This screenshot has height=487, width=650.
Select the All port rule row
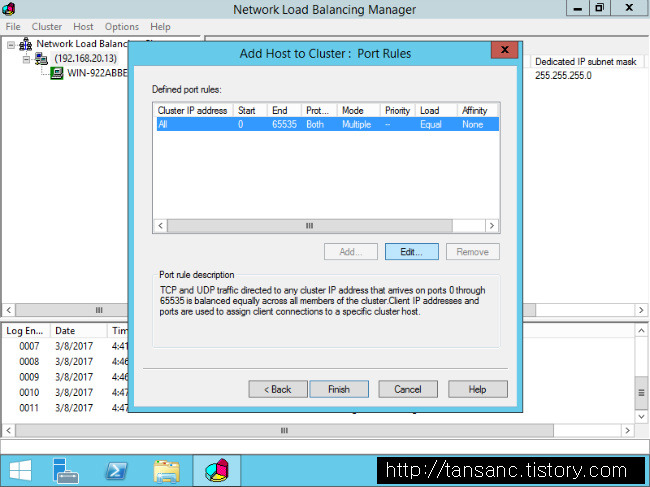(327, 124)
